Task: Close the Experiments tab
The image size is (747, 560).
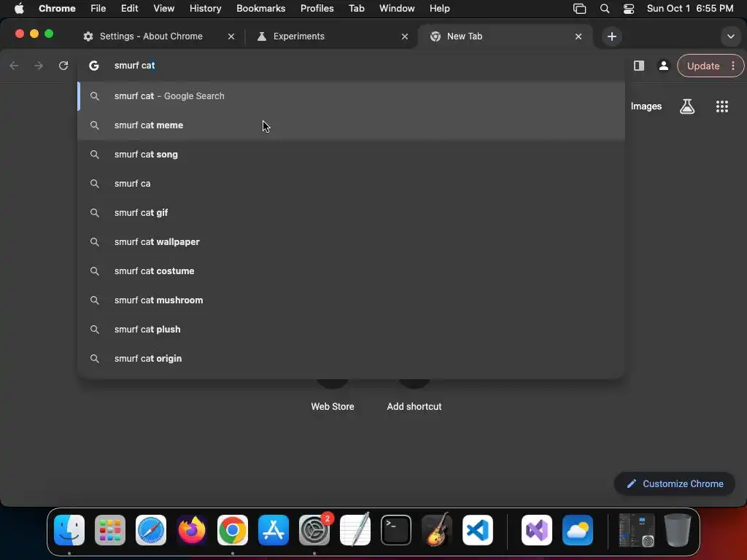Action: (x=404, y=36)
